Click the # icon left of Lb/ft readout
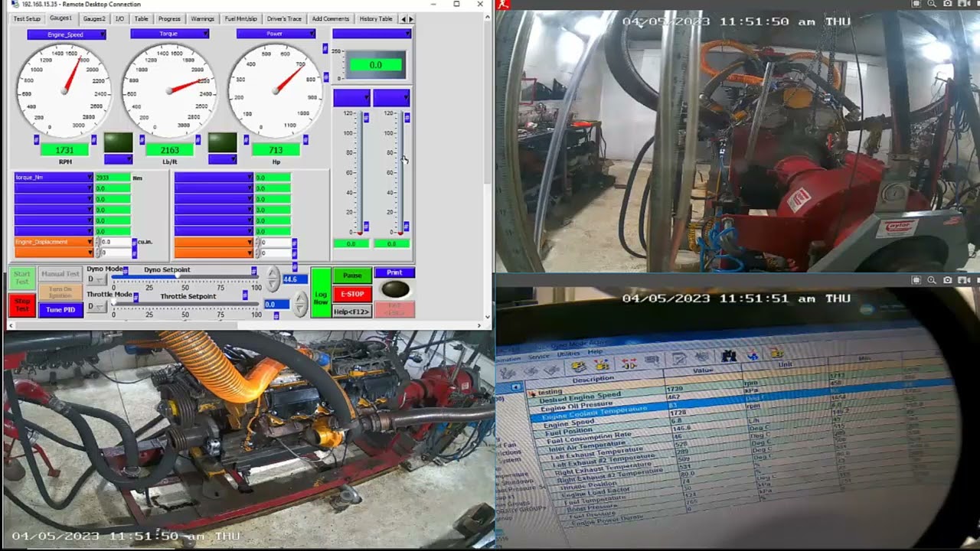 pos(141,139)
